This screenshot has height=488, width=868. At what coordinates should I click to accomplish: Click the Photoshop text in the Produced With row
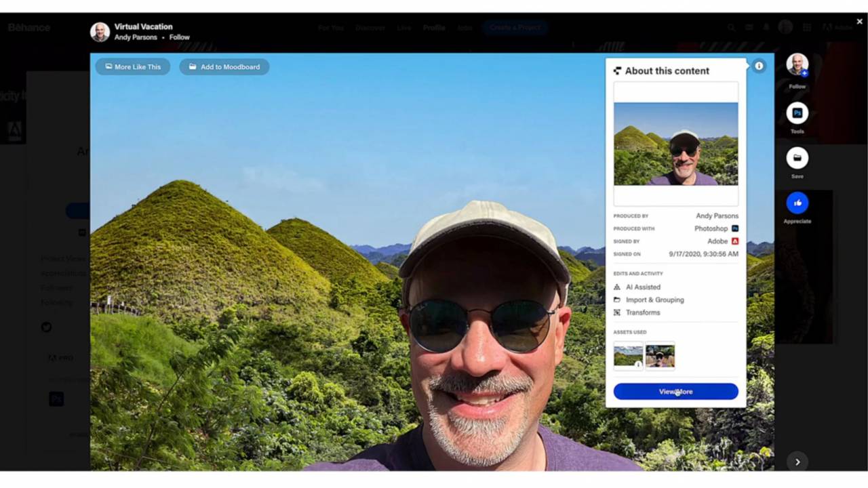coord(711,228)
